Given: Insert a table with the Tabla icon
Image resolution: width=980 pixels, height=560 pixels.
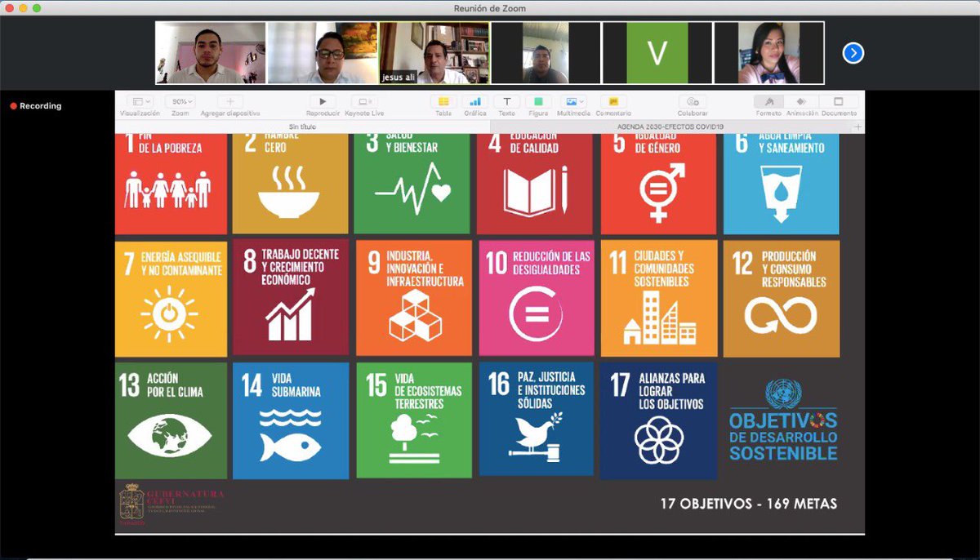Looking at the screenshot, I should click(443, 102).
